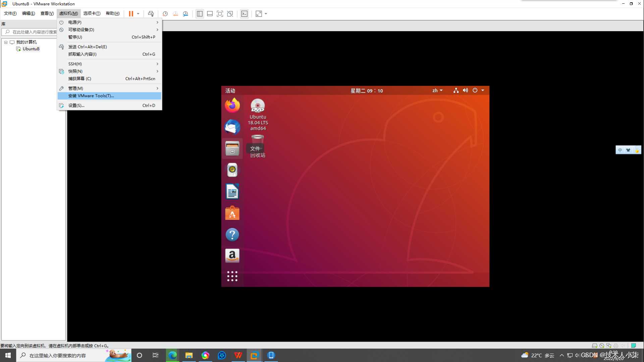Open the 帮助(H) menu
This screenshot has width=644, height=362.
113,13
